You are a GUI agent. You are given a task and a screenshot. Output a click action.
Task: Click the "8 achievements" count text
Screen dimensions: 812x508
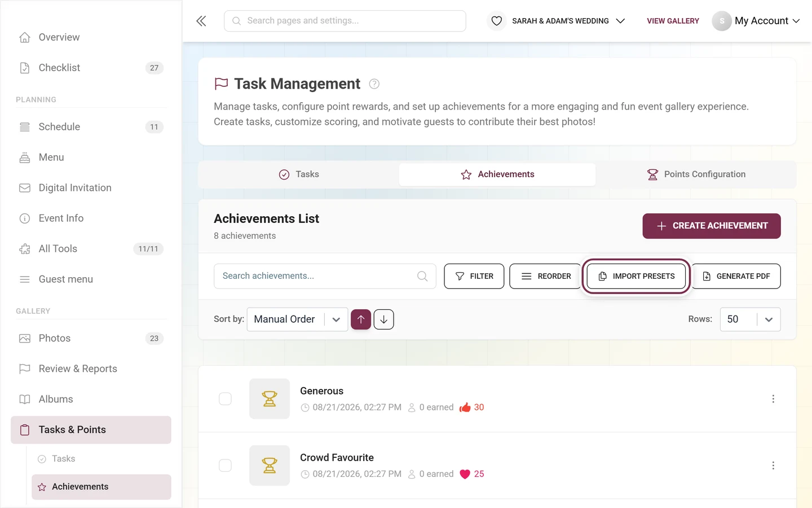click(x=245, y=236)
